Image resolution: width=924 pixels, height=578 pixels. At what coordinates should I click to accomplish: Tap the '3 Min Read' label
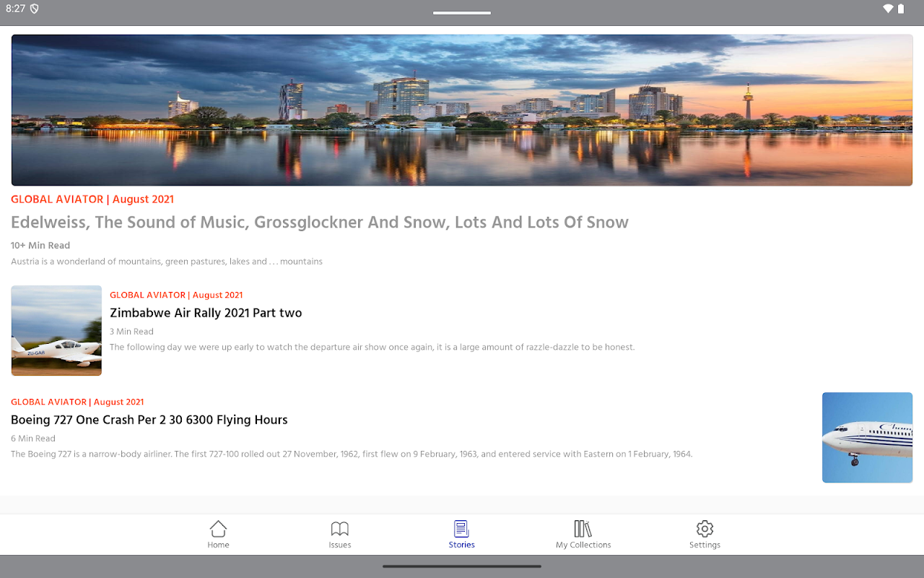(x=131, y=332)
